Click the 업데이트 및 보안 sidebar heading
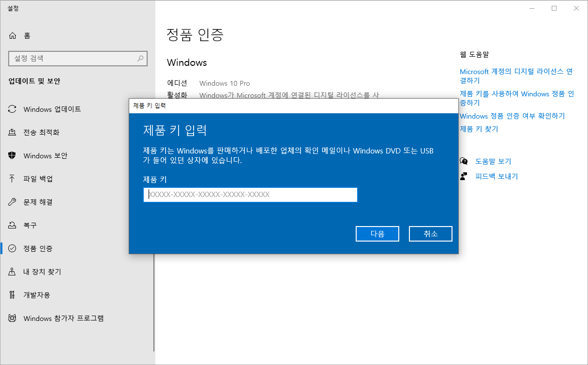The height and width of the screenshot is (365, 588). [34, 81]
